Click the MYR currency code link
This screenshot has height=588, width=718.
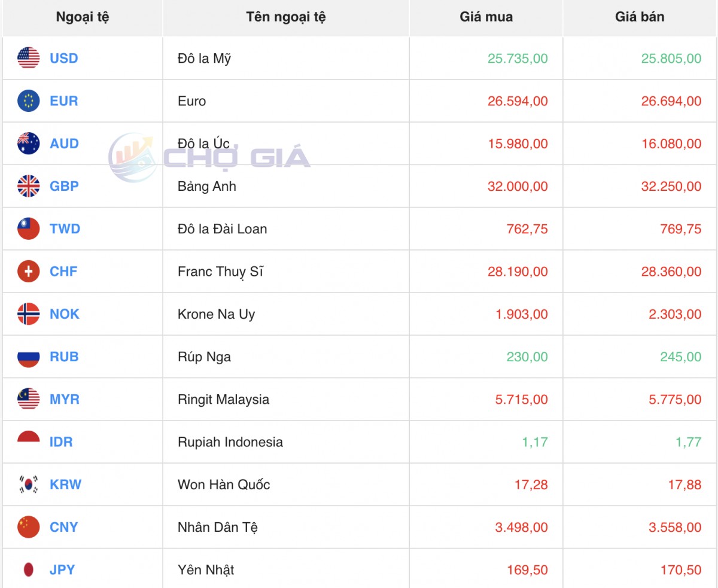tap(64, 400)
